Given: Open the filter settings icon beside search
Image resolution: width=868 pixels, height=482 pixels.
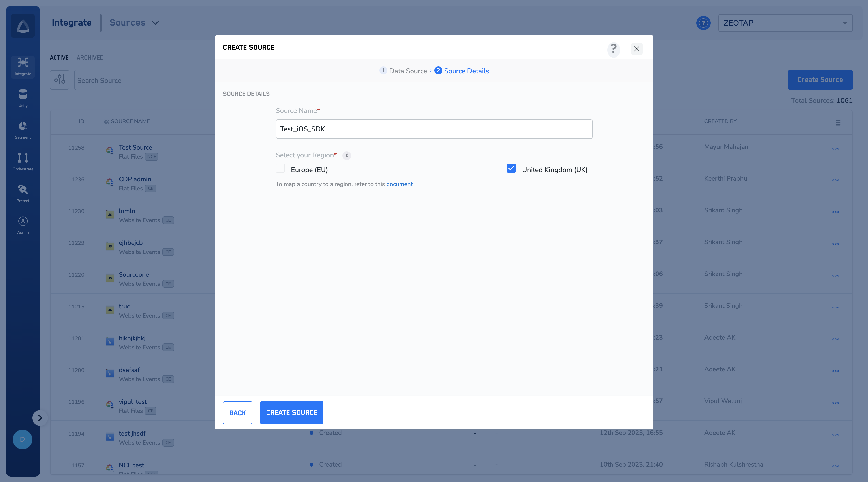Looking at the screenshot, I should click(60, 80).
